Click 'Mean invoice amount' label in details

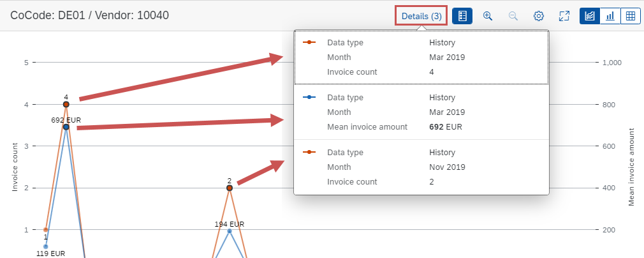coord(367,126)
